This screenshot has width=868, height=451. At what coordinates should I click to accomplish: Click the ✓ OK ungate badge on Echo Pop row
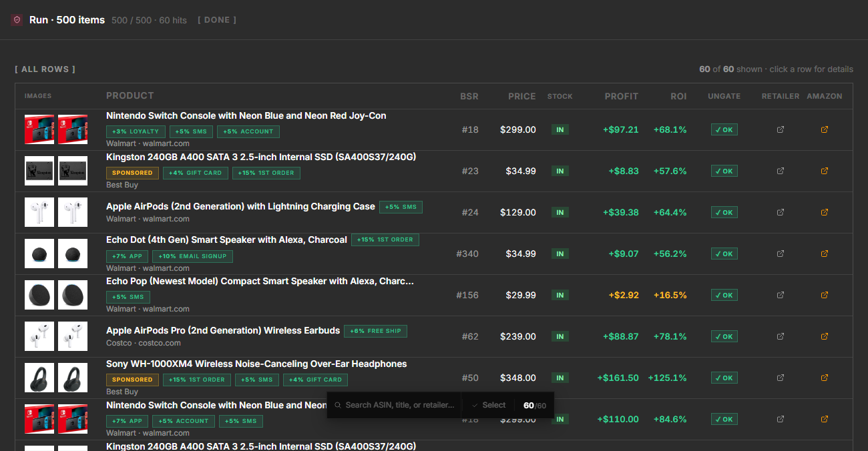pos(724,295)
